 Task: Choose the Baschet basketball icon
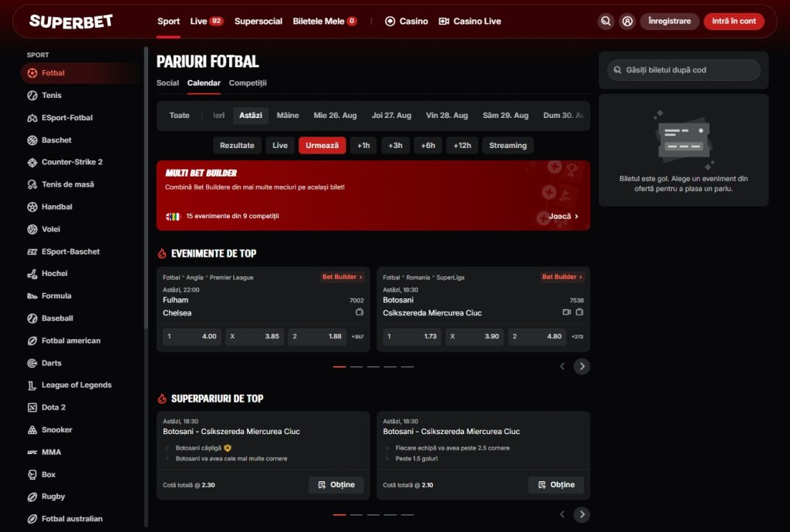click(32, 140)
